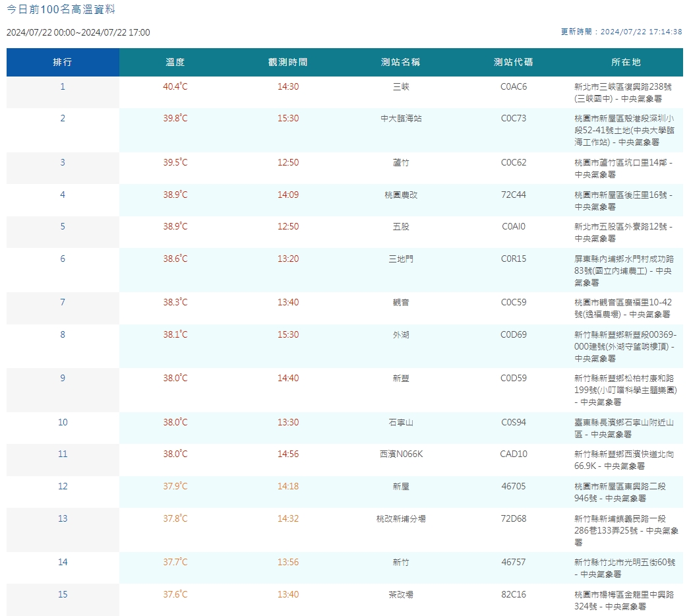Click station name 蘆竹
This screenshot has height=616, width=691.
401,163
